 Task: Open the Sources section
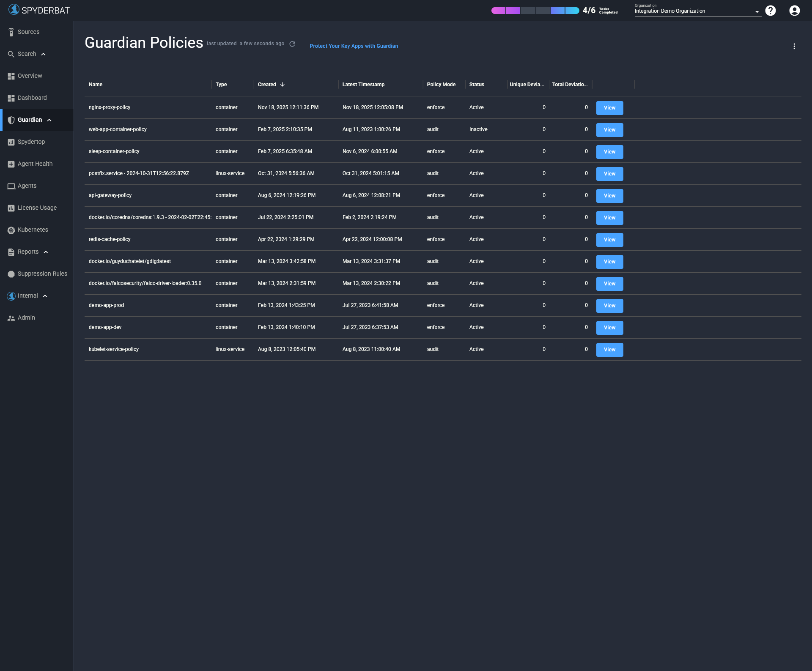[28, 31]
